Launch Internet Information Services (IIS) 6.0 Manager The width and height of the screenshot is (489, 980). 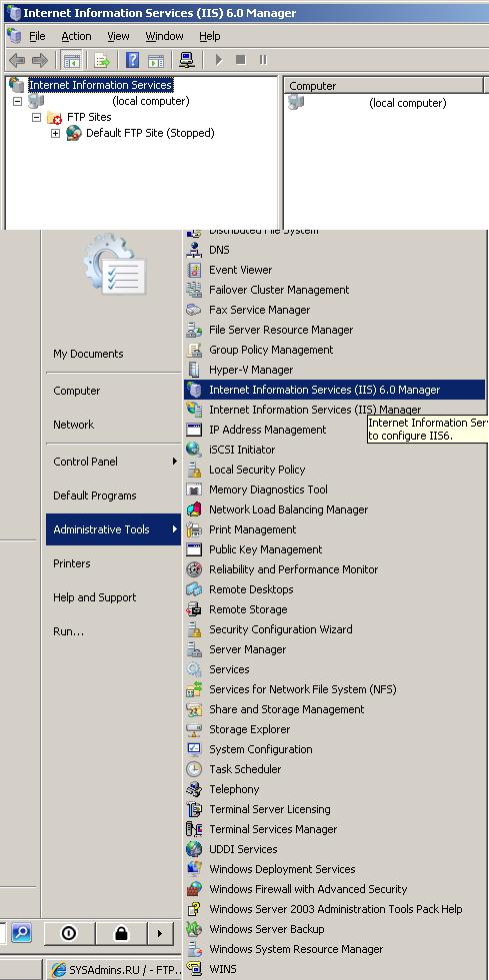[335, 390]
